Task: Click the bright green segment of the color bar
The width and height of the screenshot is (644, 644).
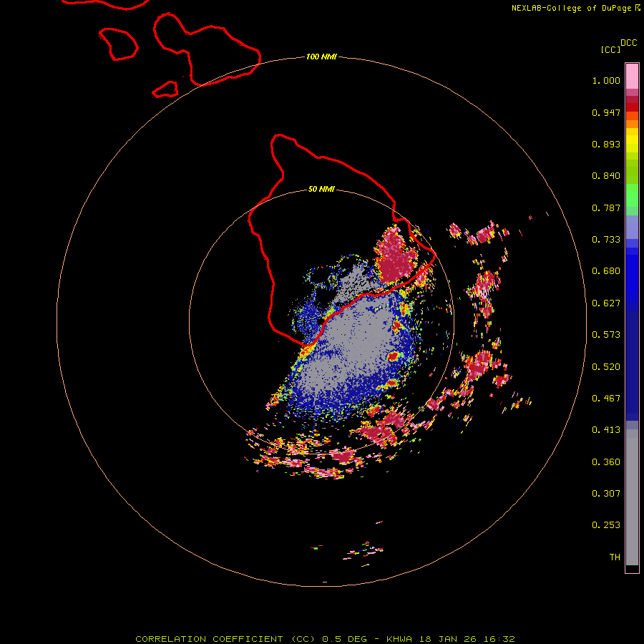Action: click(632, 195)
